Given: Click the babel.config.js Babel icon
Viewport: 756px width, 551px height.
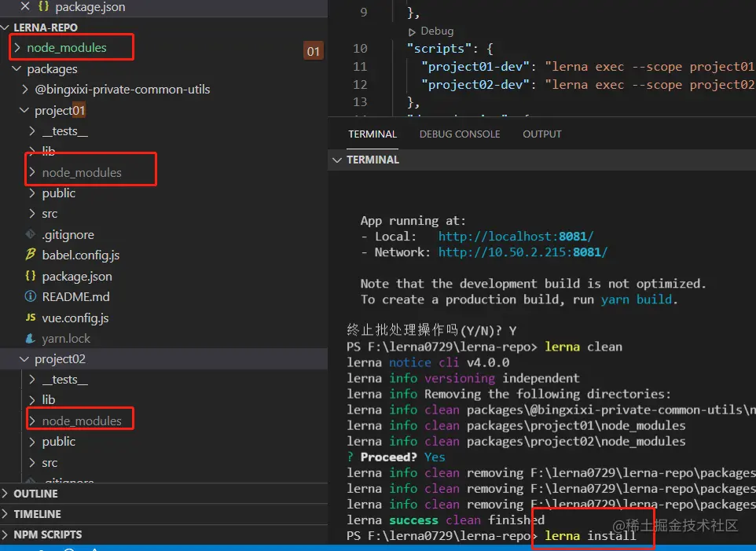Looking at the screenshot, I should (31, 255).
